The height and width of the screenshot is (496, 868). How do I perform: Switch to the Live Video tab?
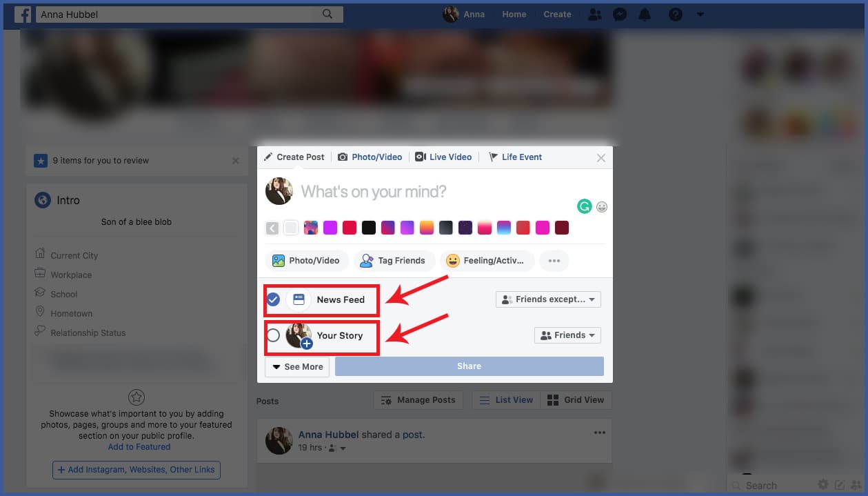click(x=443, y=157)
